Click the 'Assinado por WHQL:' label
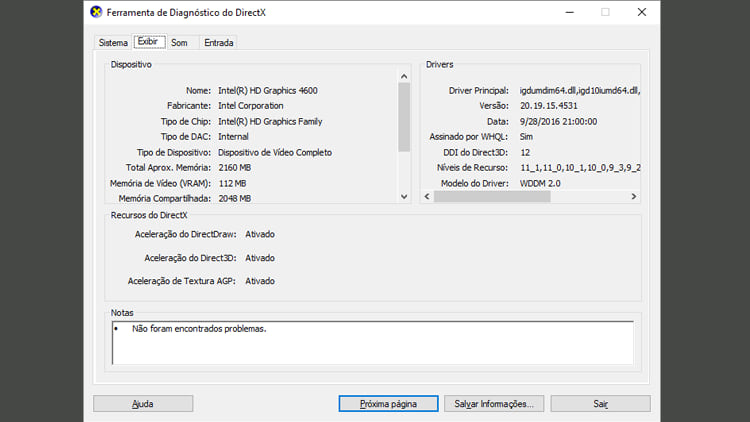The height and width of the screenshot is (422, 750). (x=469, y=136)
